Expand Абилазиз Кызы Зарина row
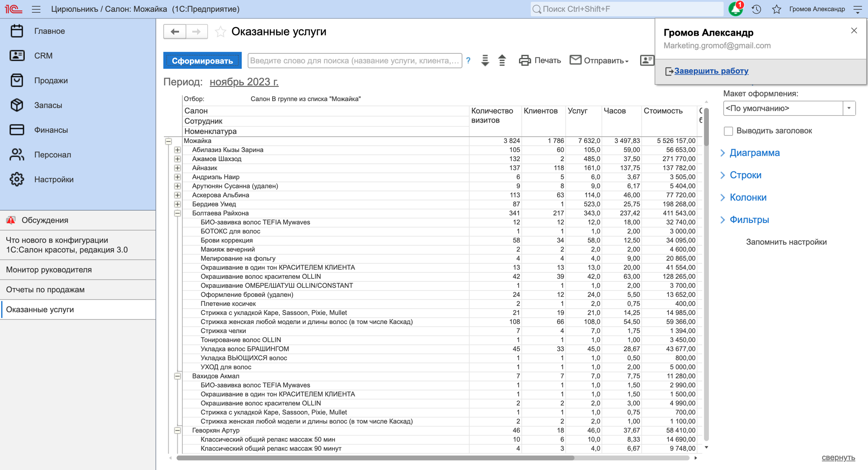This screenshot has width=868, height=470. pyautogui.click(x=177, y=150)
